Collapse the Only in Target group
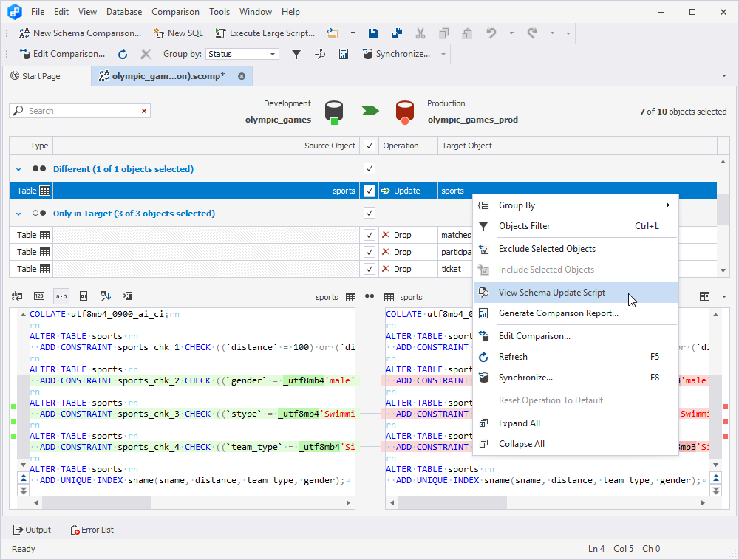Screen dimensions: 739x560 coord(19,214)
